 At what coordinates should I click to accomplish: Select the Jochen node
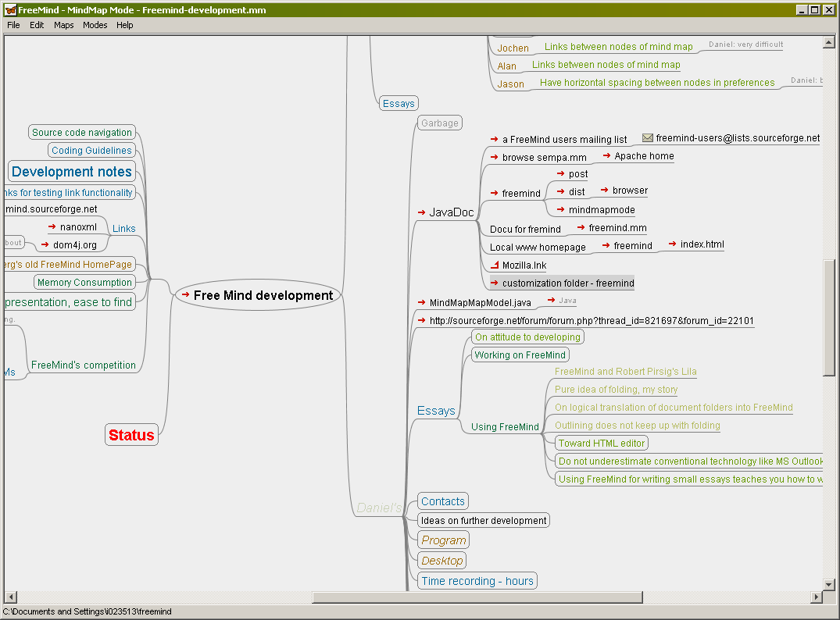coord(513,48)
